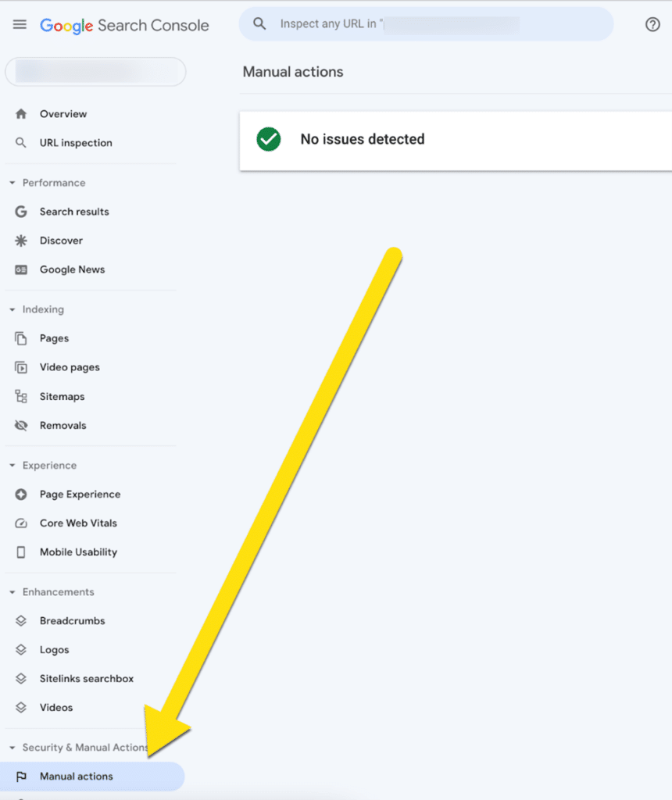
Task: Select the Google News icon
Action: 22,269
